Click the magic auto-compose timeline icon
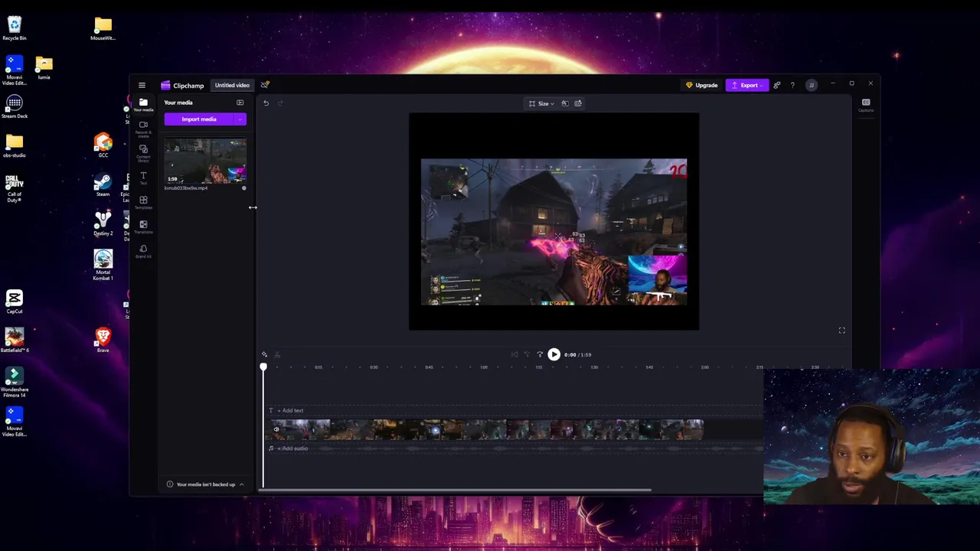980x551 pixels. (x=264, y=354)
